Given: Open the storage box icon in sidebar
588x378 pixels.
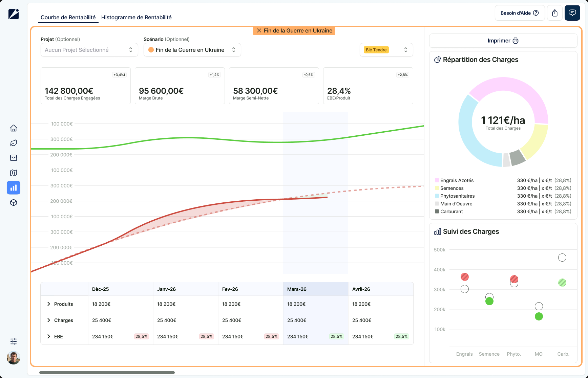Looking at the screenshot, I should tap(14, 158).
